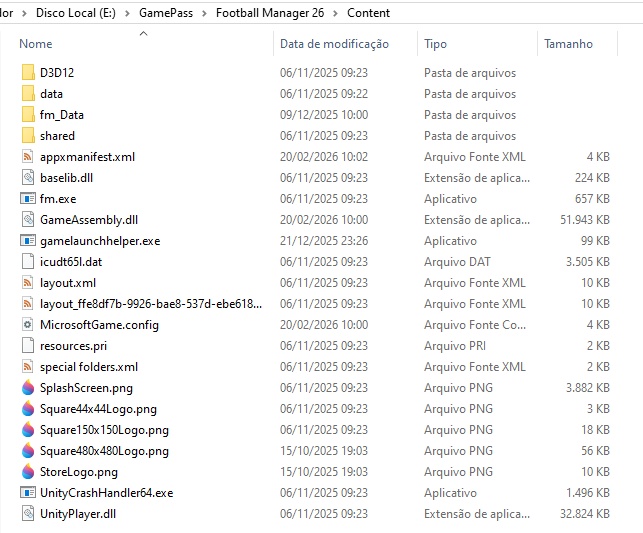
Task: Open dropdown chevron after Disco Local (E:)
Action: click(128, 13)
